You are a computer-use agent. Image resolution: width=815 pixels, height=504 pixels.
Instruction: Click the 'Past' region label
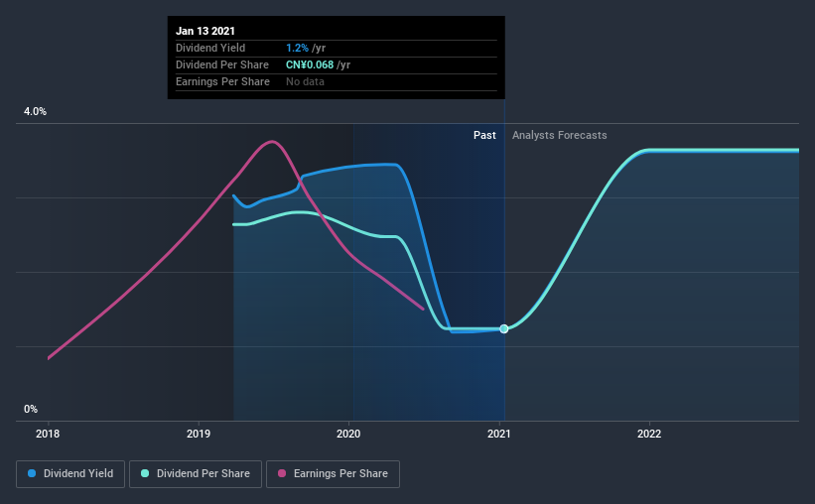pyautogui.click(x=484, y=135)
